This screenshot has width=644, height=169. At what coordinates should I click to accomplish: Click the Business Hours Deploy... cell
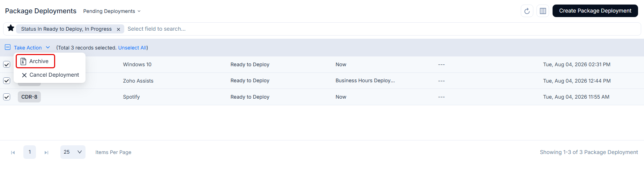365,80
